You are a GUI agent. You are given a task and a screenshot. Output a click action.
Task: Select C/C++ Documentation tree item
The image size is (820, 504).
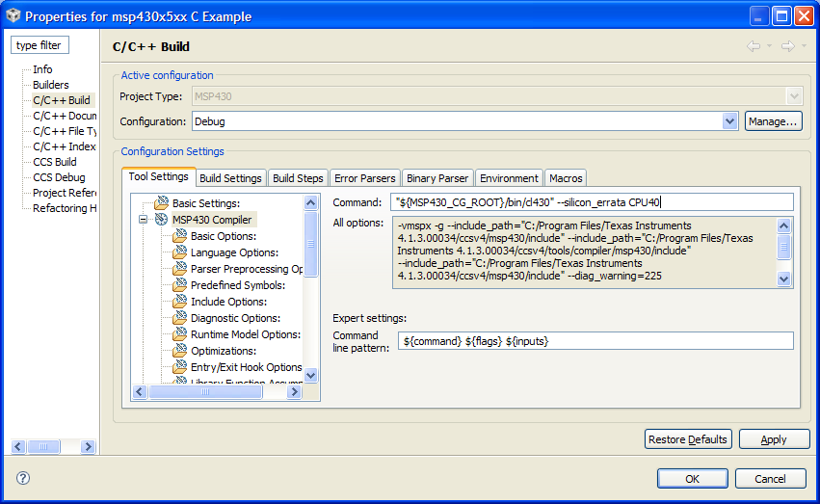point(65,116)
